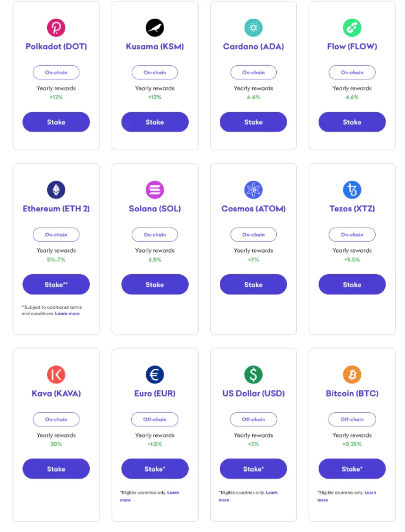Image resolution: width=405 pixels, height=532 pixels.
Task: Click On-chain pill on Cardano card
Action: coord(253,73)
